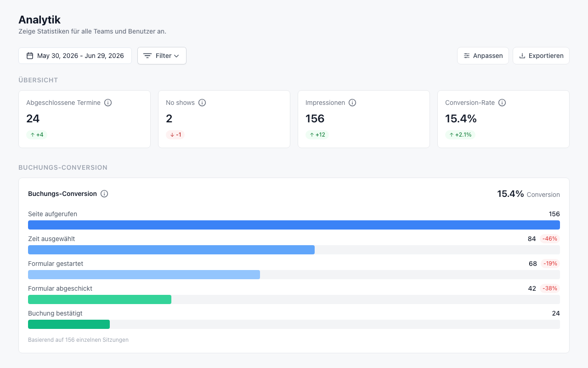Click the -46% badge on Zeit ausgewählt
The image size is (588, 368).
pos(549,239)
